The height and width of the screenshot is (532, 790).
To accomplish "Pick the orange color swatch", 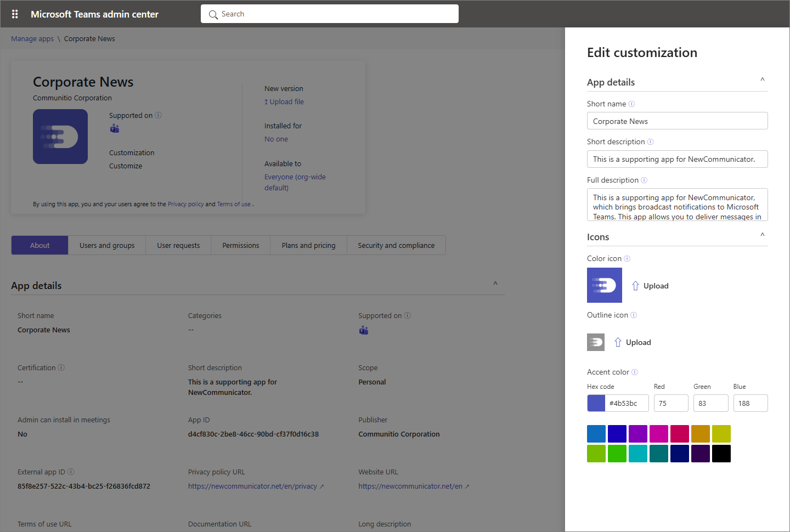I will click(x=701, y=434).
